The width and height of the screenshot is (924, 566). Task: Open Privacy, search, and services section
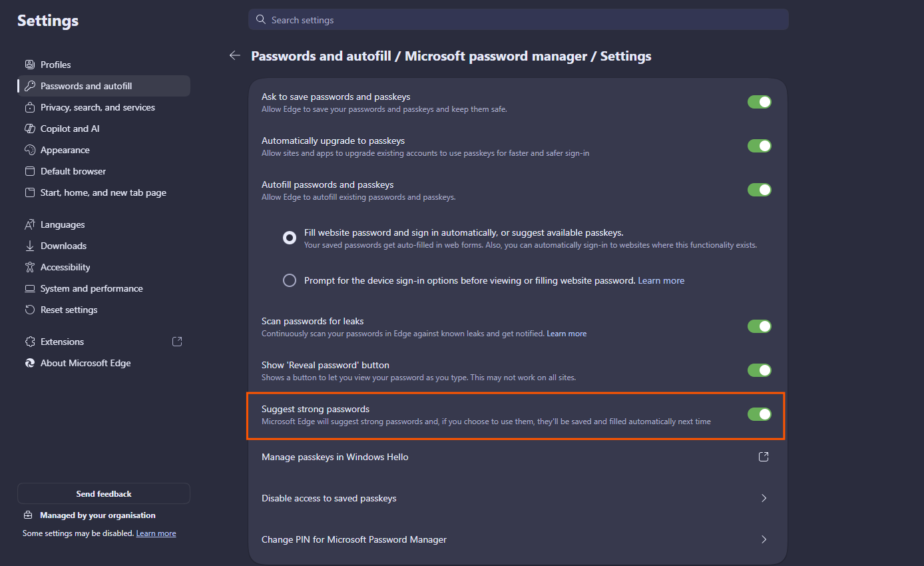click(104, 107)
